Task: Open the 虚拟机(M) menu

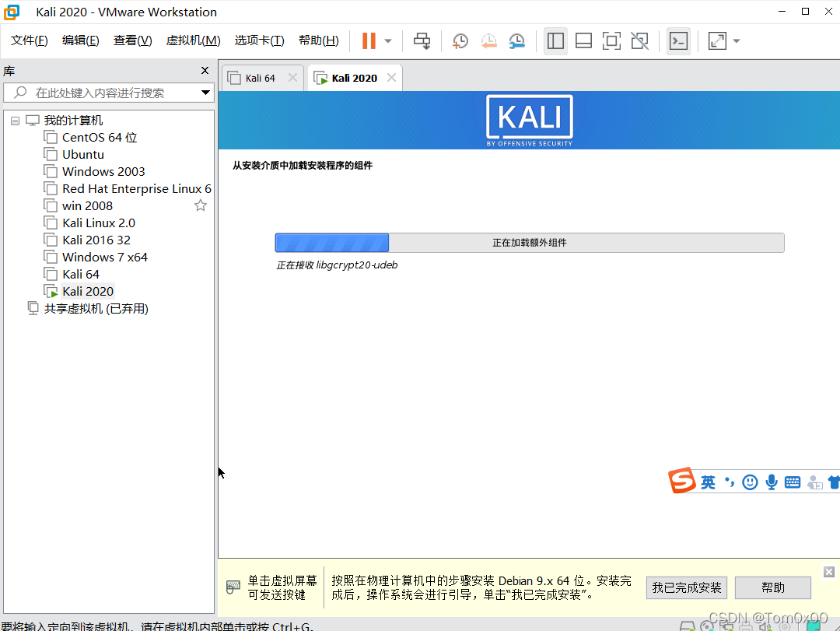Action: [x=193, y=40]
